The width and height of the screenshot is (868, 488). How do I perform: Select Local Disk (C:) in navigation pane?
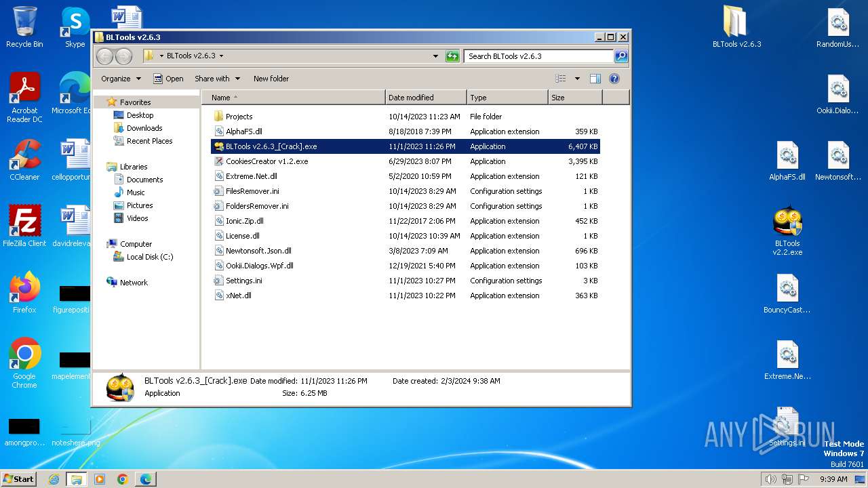(149, 257)
